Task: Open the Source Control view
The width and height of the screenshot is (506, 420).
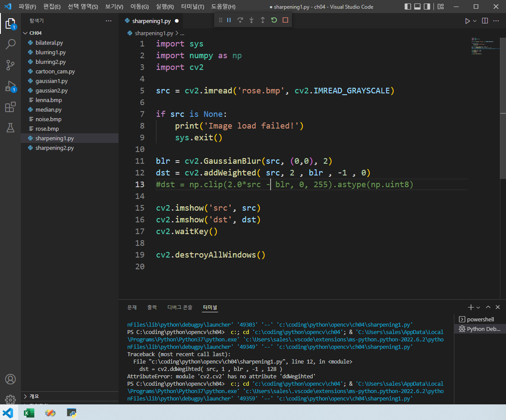Action: [10, 65]
